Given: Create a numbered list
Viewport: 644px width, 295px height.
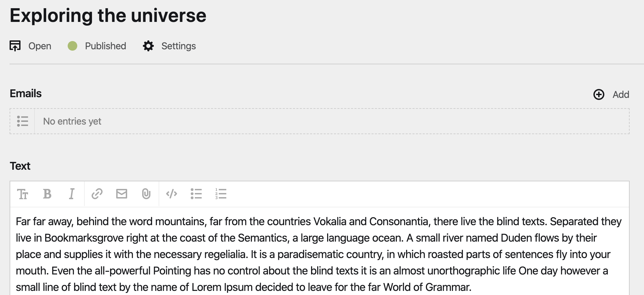Looking at the screenshot, I should (x=221, y=194).
